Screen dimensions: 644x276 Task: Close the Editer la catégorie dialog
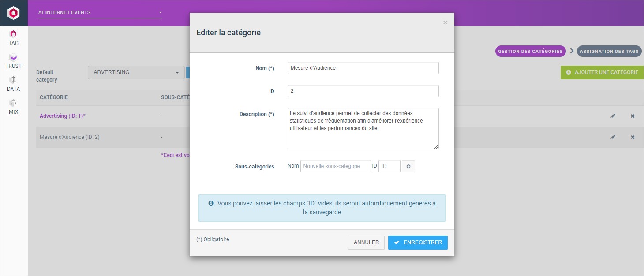pos(445,22)
